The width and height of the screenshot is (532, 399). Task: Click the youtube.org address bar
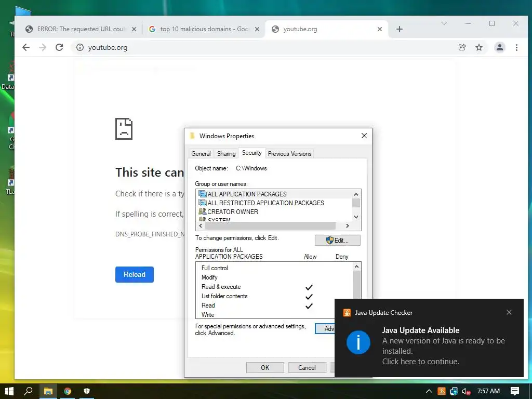coord(264,47)
